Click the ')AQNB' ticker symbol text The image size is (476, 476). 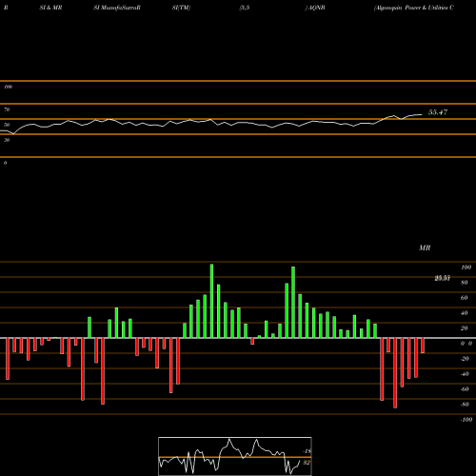[x=315, y=8]
